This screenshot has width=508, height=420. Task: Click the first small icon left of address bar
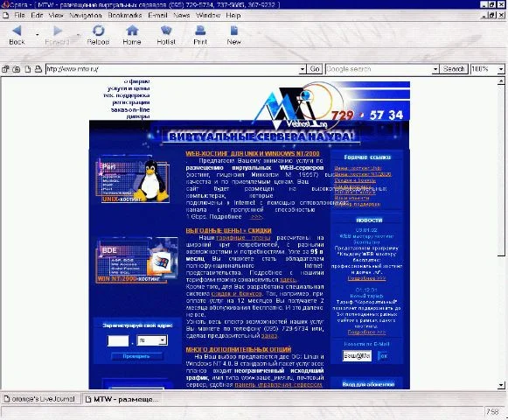[5, 69]
